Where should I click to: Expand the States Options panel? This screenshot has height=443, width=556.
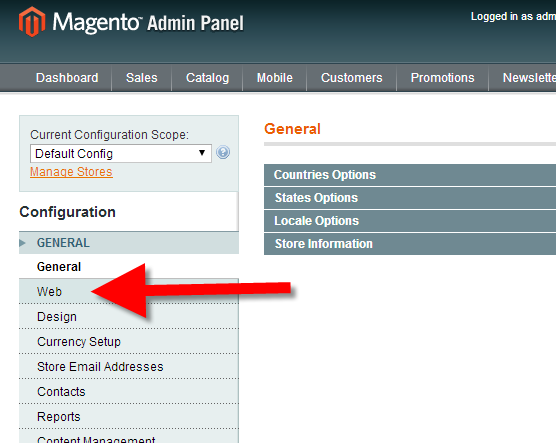410,198
